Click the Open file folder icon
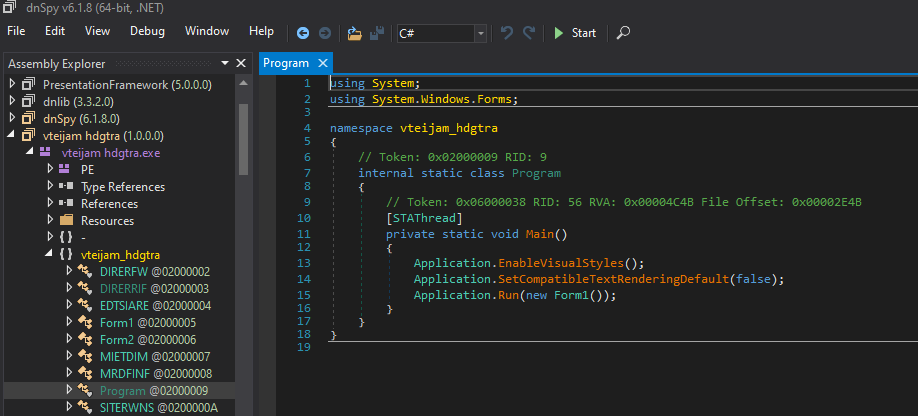Image resolution: width=918 pixels, height=416 pixels. pos(354,33)
